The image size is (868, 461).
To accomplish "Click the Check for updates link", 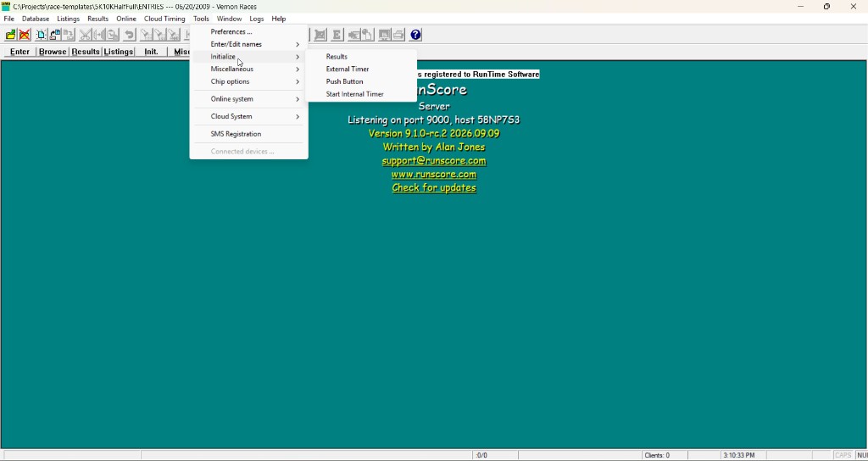I will point(434,187).
